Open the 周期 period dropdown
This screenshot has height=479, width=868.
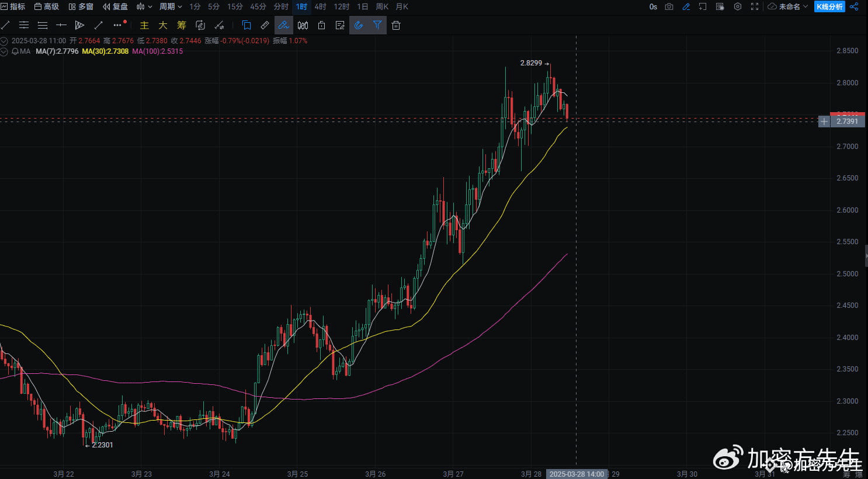point(171,6)
